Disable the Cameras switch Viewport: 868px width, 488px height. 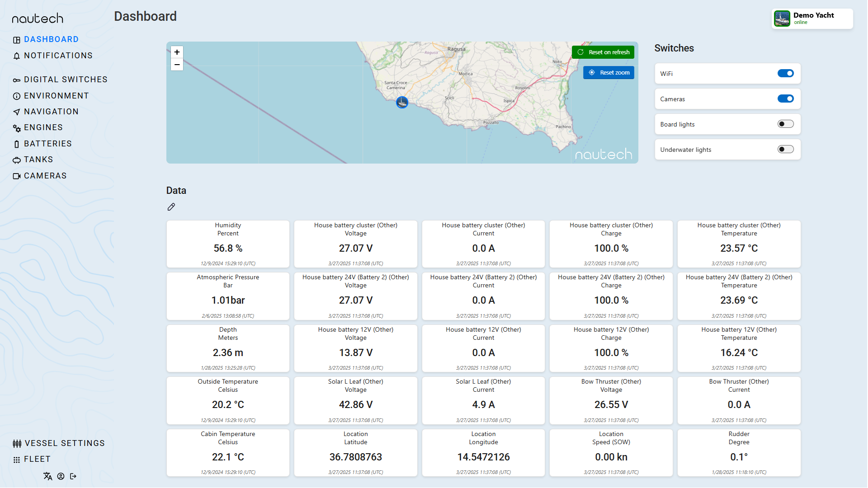point(785,99)
